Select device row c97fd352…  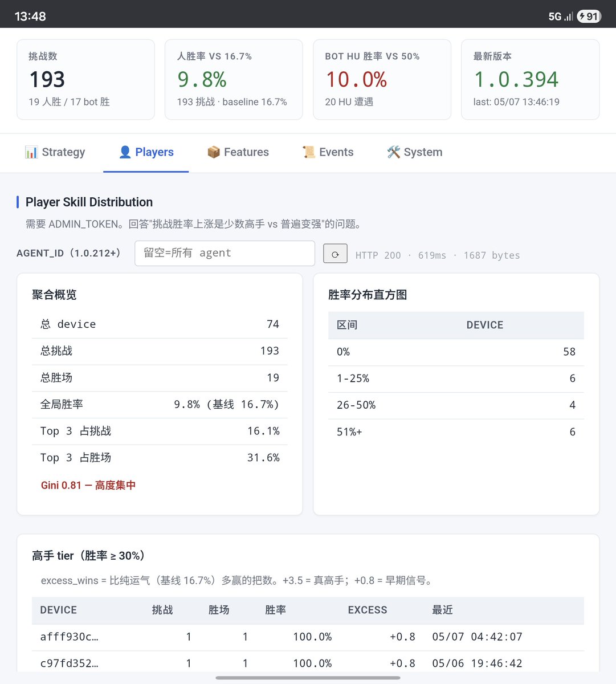tap(308, 663)
